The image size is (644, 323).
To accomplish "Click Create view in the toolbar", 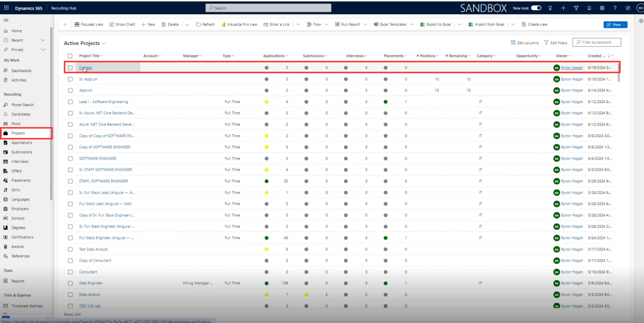I will click(534, 25).
